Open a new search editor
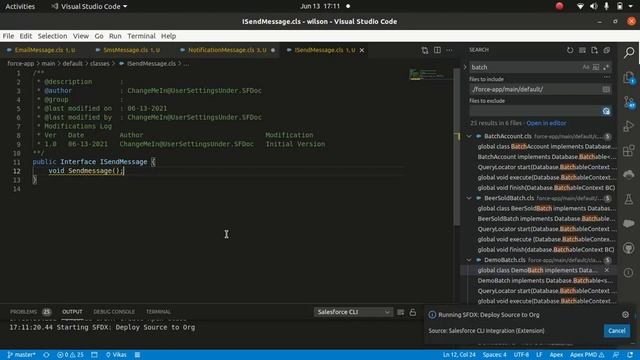The height and width of the screenshot is (360, 640). [594, 50]
